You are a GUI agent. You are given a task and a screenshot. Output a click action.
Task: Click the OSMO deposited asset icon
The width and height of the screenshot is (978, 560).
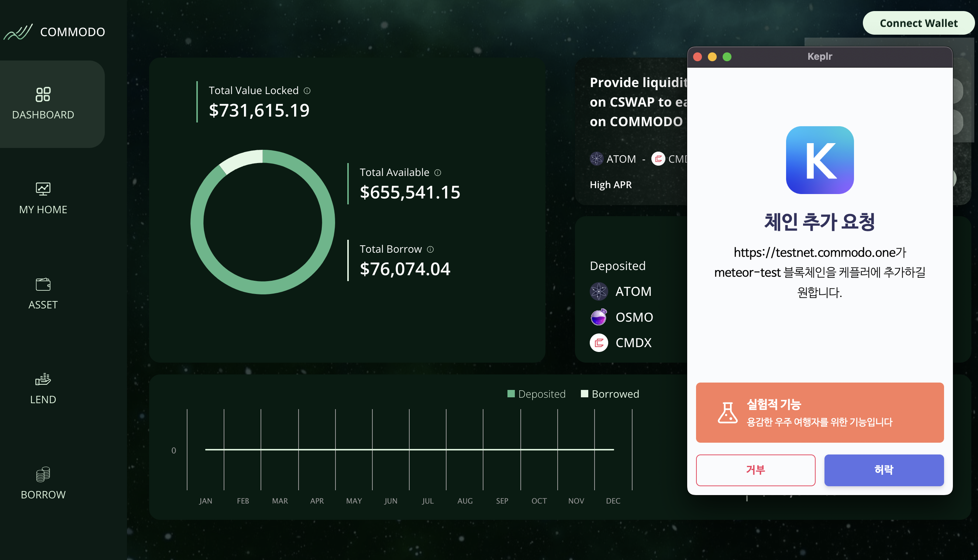point(599,317)
